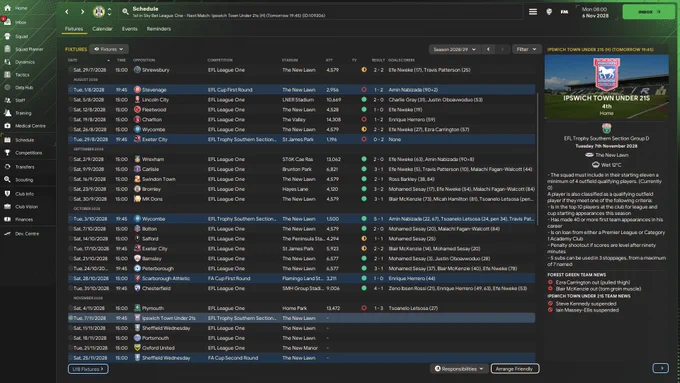Click the Chesterfield 4-1 result
Viewport: 680px width, 383px height.
[x=379, y=288]
